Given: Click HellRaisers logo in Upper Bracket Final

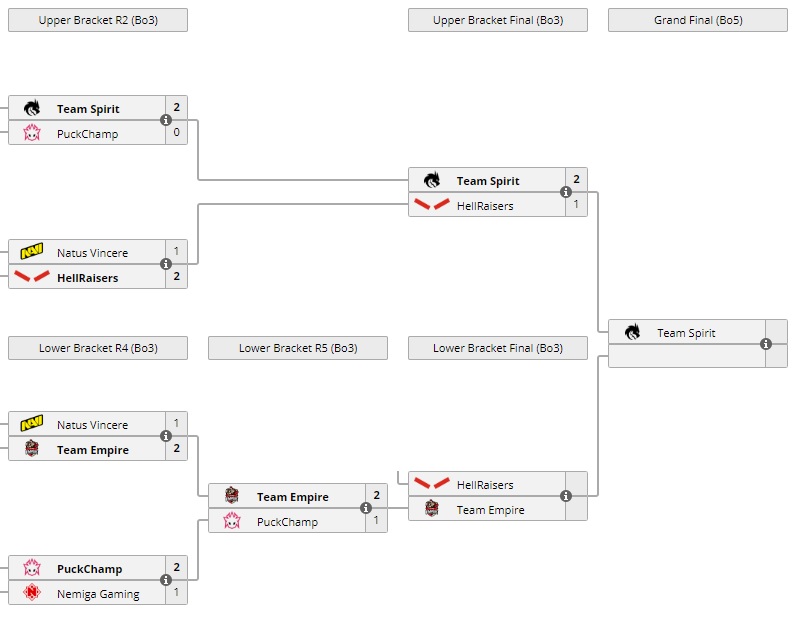Looking at the screenshot, I should click(432, 205).
